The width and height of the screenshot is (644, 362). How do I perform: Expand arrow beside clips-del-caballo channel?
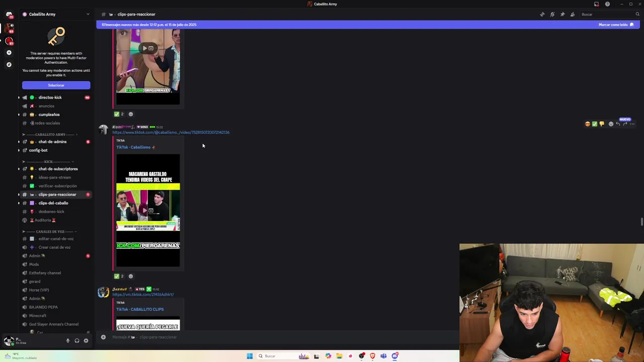point(19,203)
